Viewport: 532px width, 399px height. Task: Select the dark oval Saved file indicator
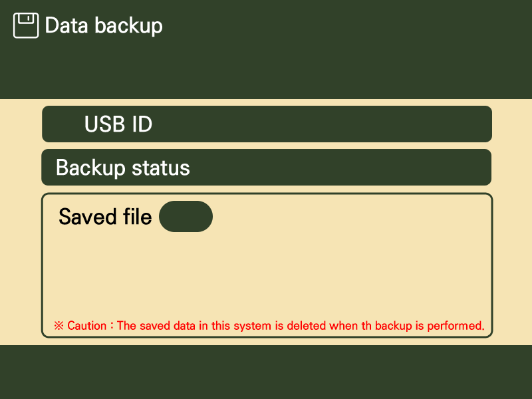tap(186, 216)
